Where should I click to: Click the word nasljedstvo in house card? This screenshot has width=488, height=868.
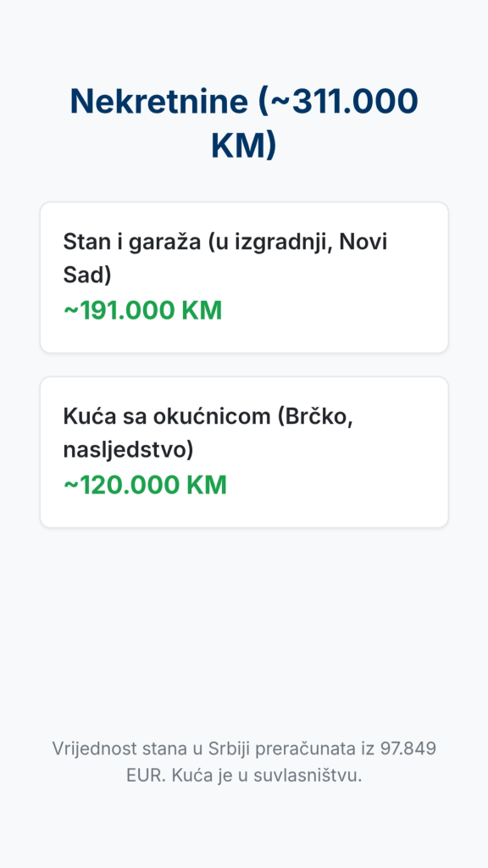[125, 450]
